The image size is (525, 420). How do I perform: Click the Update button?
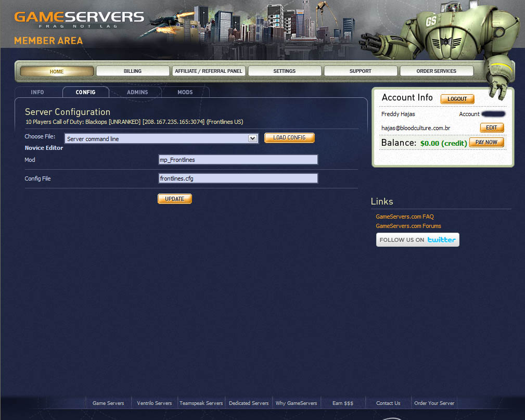175,199
